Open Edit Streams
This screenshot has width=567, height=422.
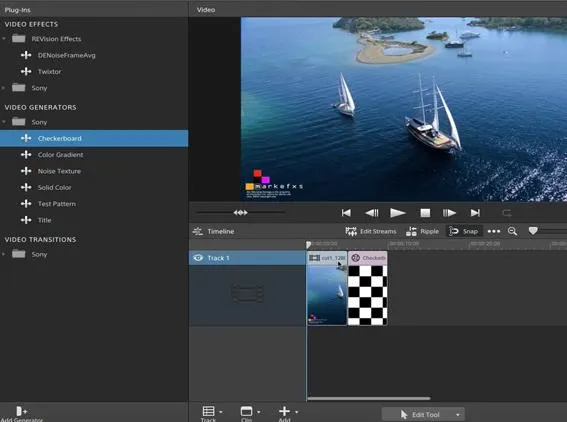[x=371, y=231]
